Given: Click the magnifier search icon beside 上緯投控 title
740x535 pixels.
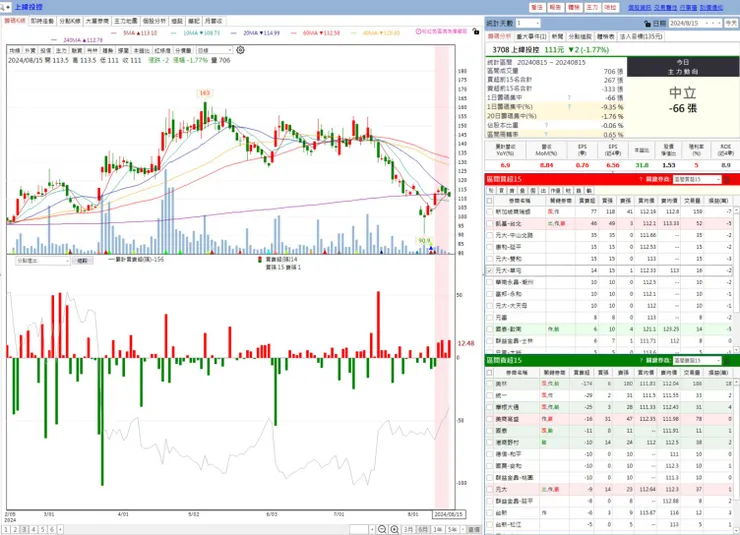Looking at the screenshot, I should point(2,7).
